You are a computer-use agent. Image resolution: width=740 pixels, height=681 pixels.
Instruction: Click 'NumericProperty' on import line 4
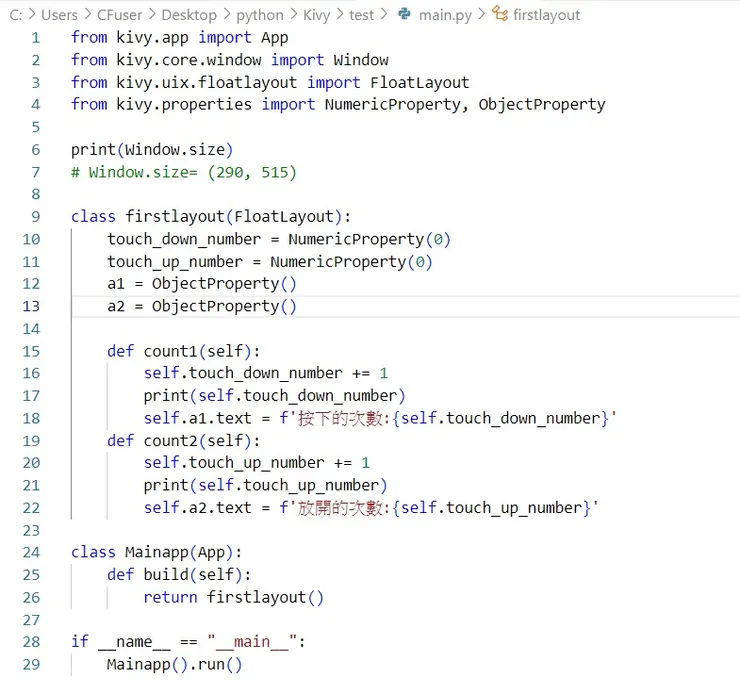point(393,105)
